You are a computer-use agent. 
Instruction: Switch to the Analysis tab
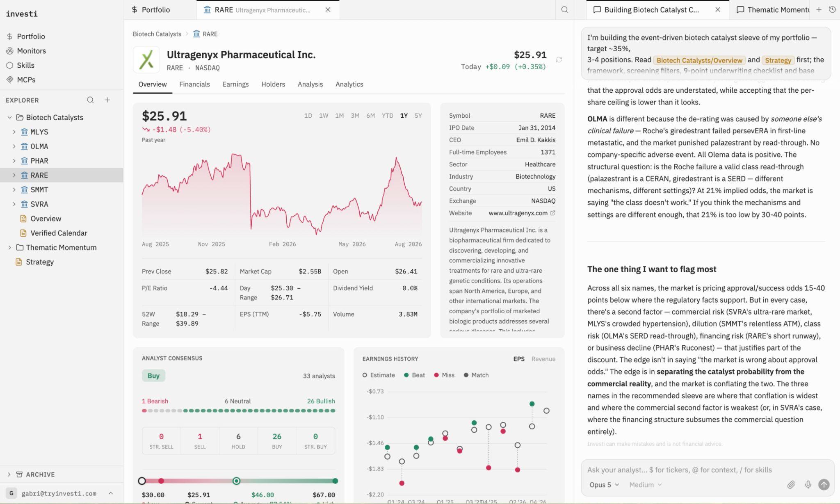(310, 84)
